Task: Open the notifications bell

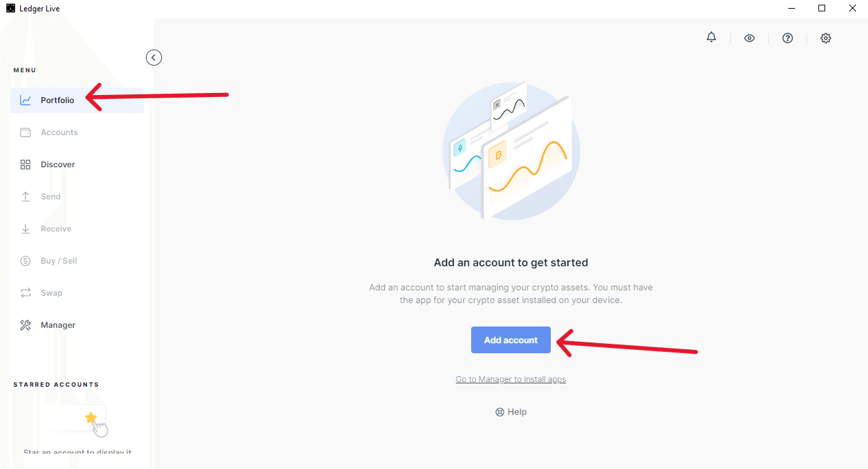Action: pos(711,38)
